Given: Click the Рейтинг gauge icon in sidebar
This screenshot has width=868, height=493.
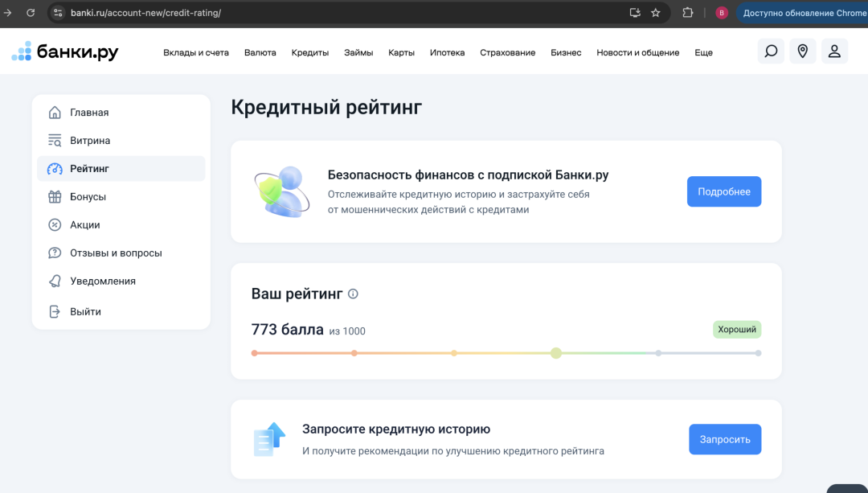Looking at the screenshot, I should click(55, 168).
